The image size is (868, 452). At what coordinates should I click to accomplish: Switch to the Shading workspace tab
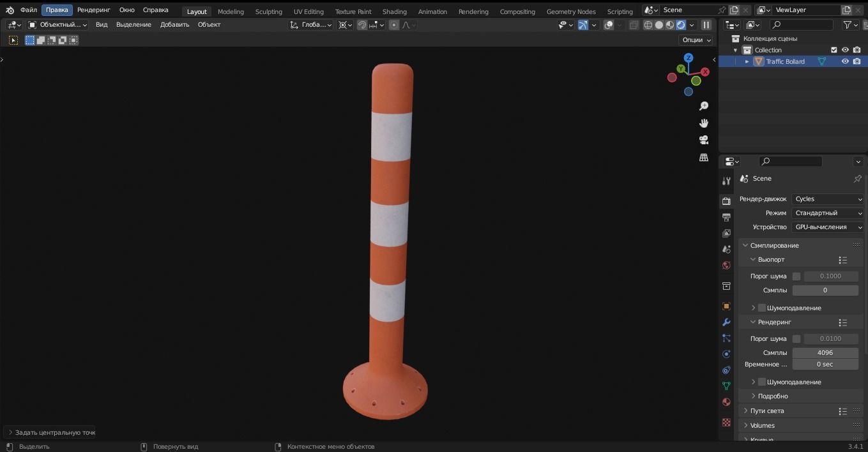pos(395,11)
